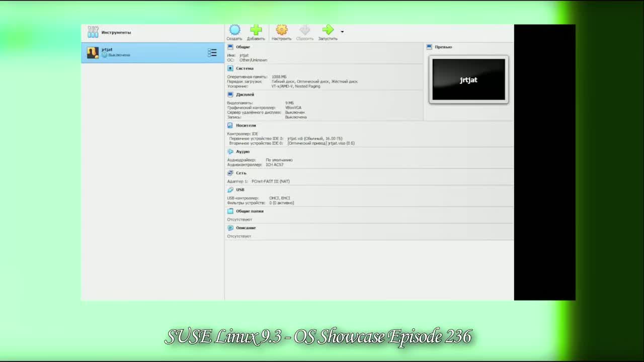This screenshot has height=362, width=644.
Task: Open the Общие section heading link
Action: coord(243,47)
